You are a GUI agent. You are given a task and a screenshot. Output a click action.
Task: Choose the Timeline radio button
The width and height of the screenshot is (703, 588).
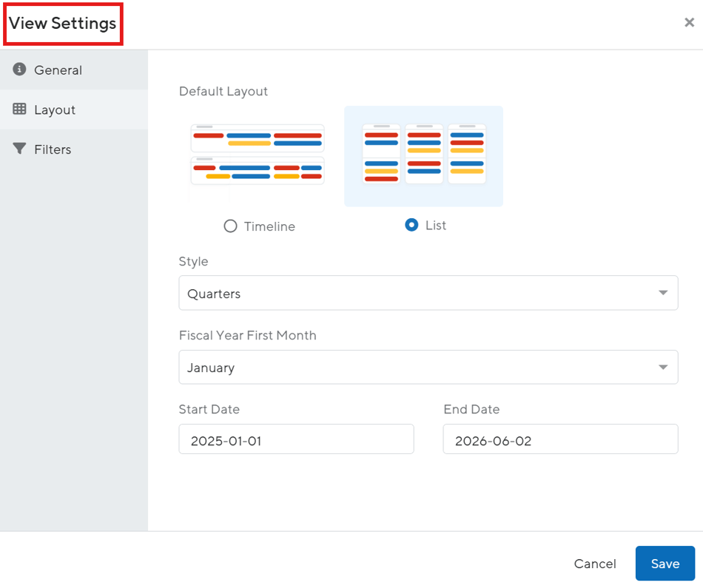pos(230,226)
